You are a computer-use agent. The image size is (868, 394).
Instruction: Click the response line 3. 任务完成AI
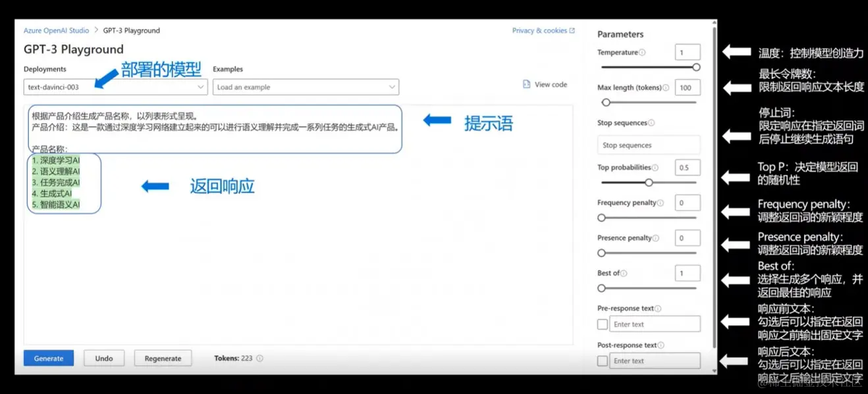tap(56, 182)
